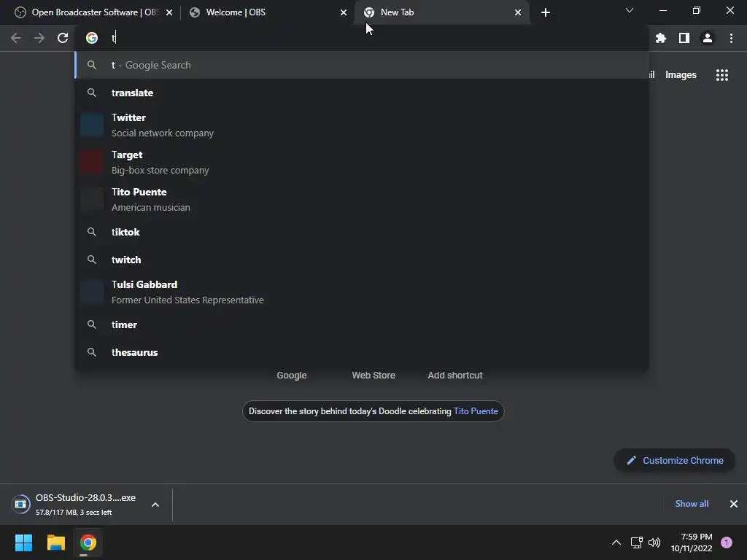747x560 pixels.
Task: Open File Explorer from the taskbar
Action: (x=55, y=542)
